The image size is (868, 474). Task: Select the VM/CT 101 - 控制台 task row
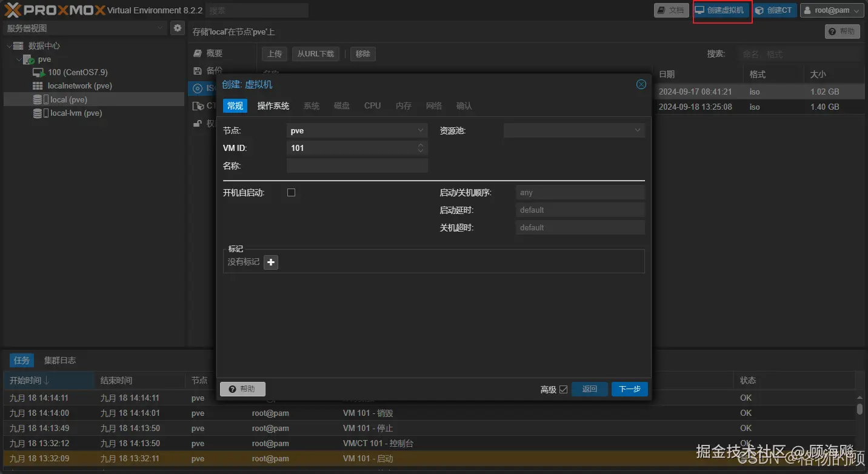coord(429,443)
